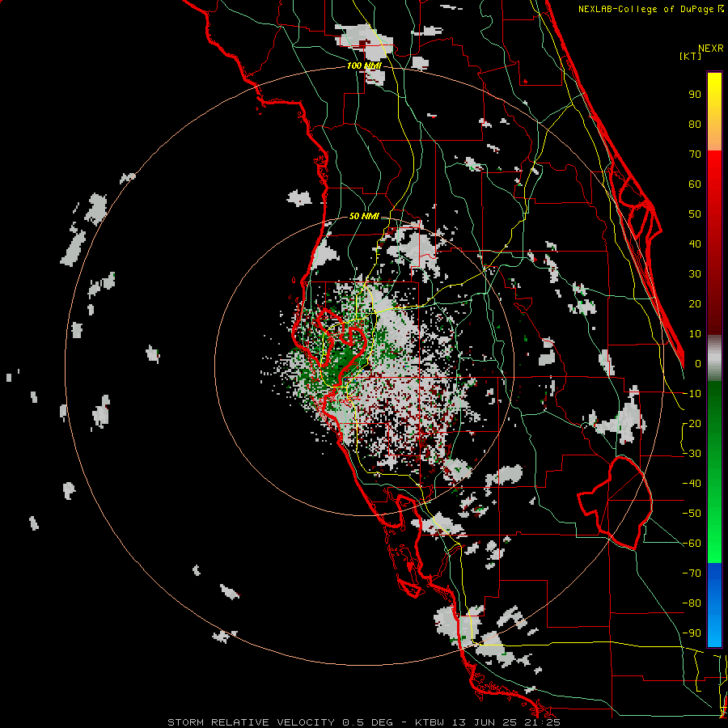This screenshot has height=728, width=728.
Task: Click the 0 value on velocity scale
Action: click(x=698, y=364)
